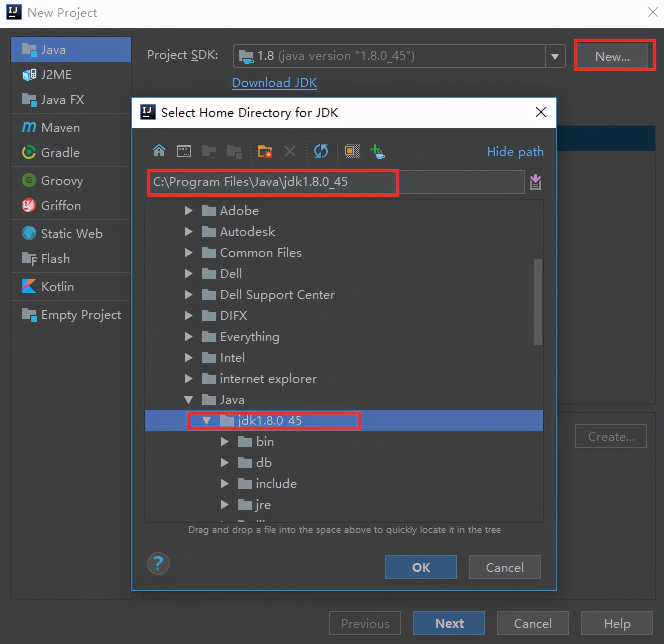Select the Java folder row
The width and height of the screenshot is (664, 644).
click(x=344, y=399)
